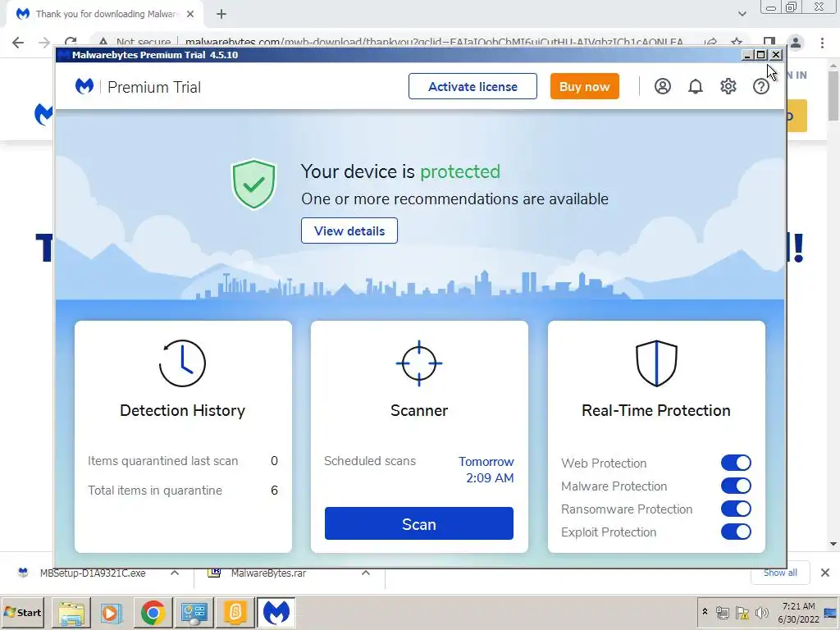The height and width of the screenshot is (630, 840).
Task: Close the Malwarebytes Chrome tab
Action: (190, 14)
